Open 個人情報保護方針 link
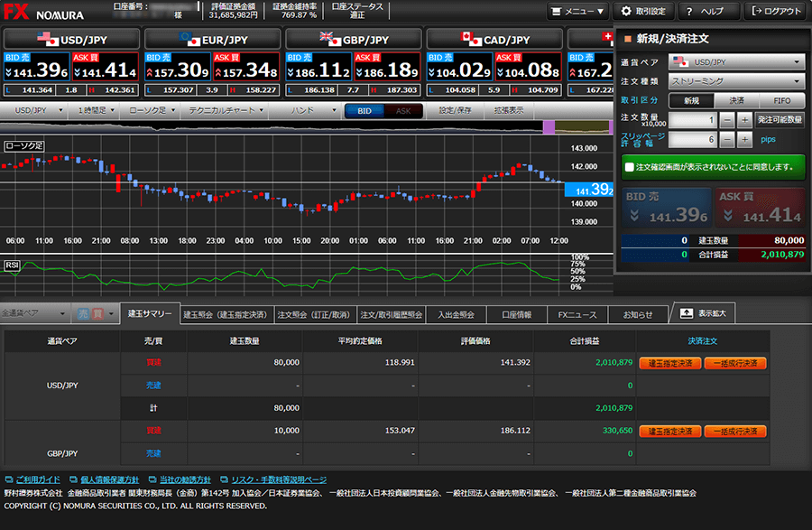 coord(110,479)
